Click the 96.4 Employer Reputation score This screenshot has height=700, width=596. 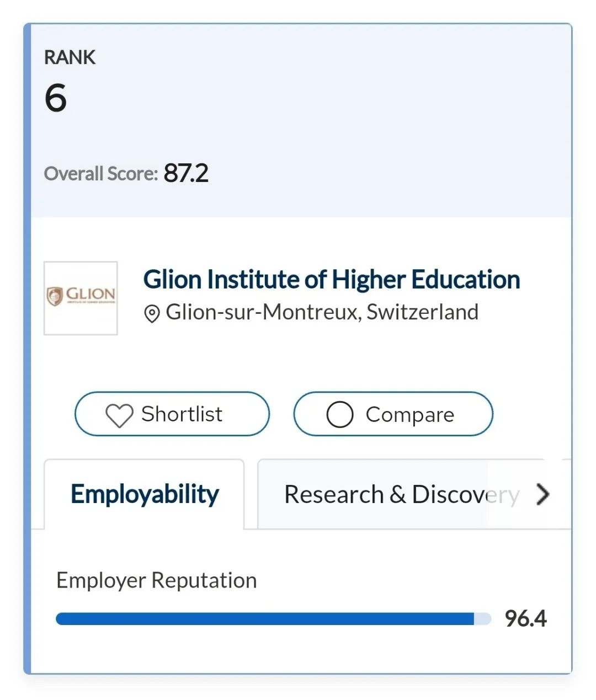pos(525,619)
